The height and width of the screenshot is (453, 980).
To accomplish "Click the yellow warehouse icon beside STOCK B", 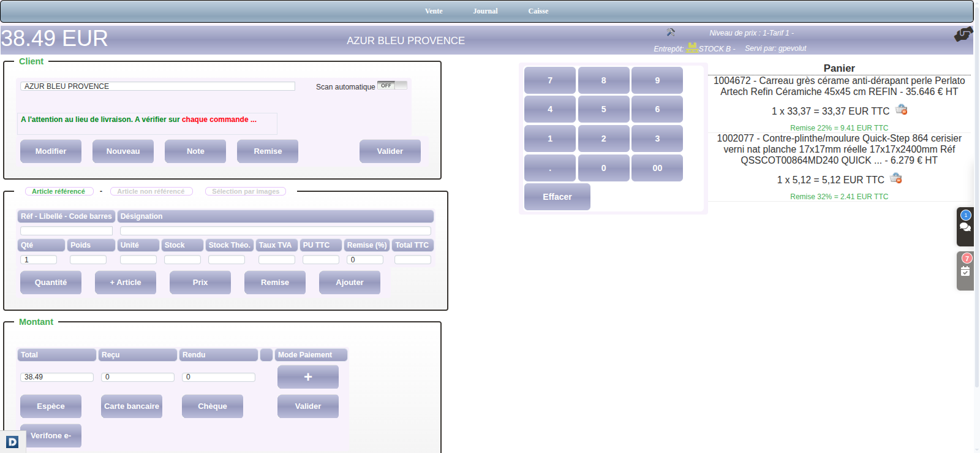I will pyautogui.click(x=692, y=47).
